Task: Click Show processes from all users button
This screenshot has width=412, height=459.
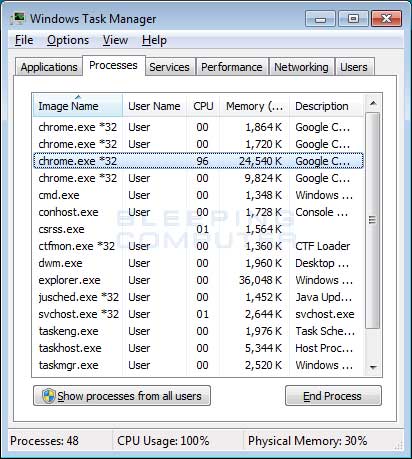Action: click(122, 396)
